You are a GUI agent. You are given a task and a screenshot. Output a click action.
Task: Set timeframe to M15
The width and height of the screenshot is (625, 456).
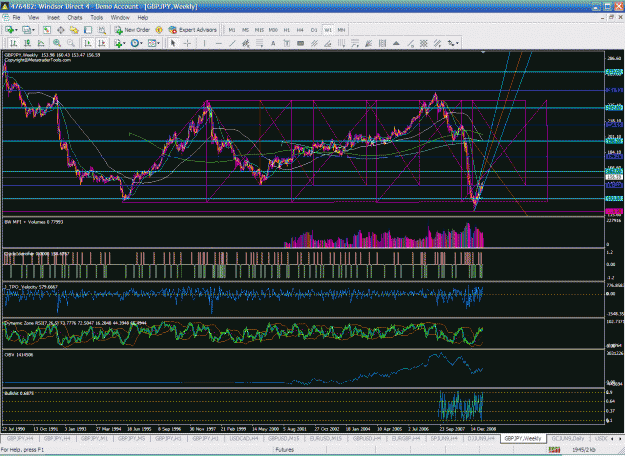[259, 30]
